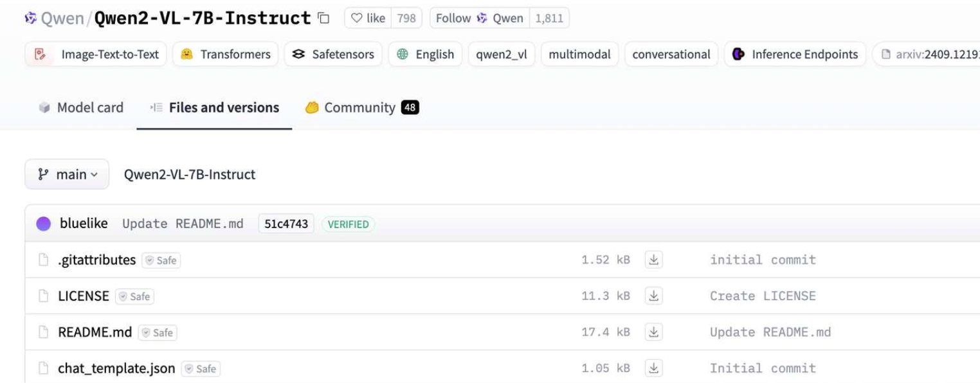Open commit hash 51c4743
Screen dimensions: 980x383
286,224
